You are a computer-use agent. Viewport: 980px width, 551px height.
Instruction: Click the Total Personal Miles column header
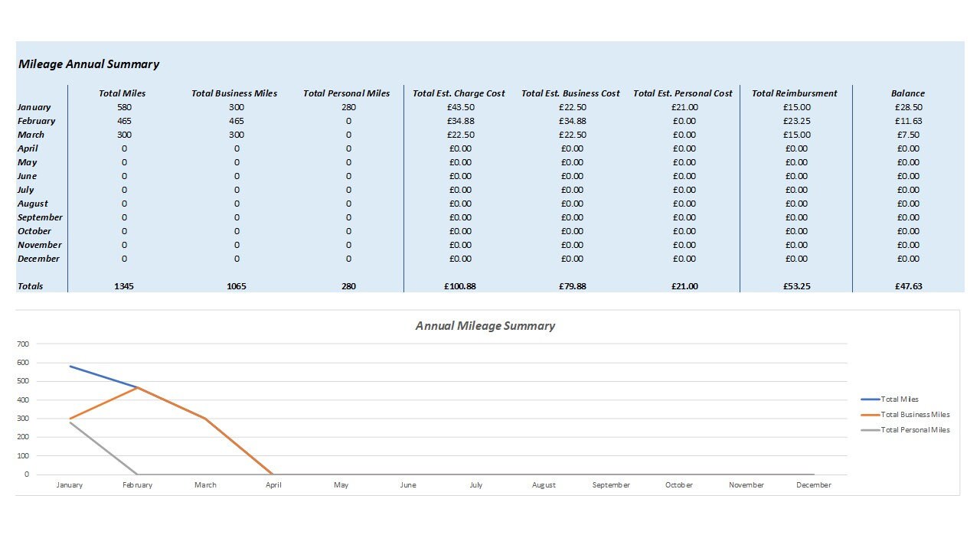pyautogui.click(x=346, y=93)
